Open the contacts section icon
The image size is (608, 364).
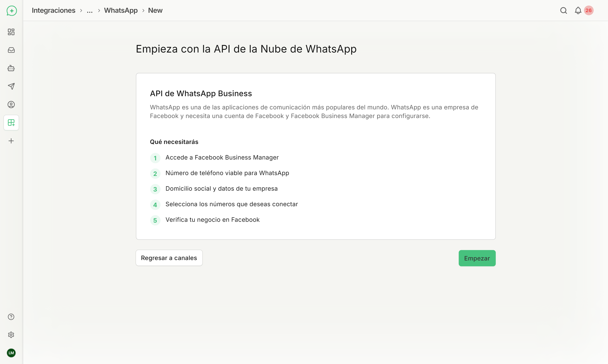click(11, 104)
